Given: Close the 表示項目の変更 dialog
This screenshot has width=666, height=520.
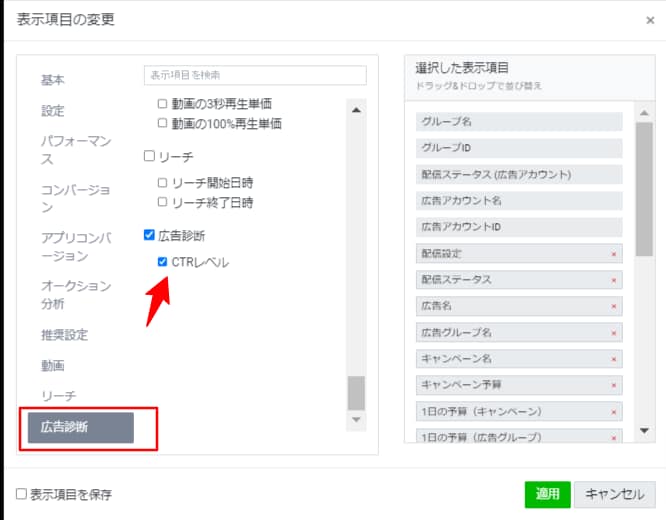Looking at the screenshot, I should pyautogui.click(x=650, y=20).
